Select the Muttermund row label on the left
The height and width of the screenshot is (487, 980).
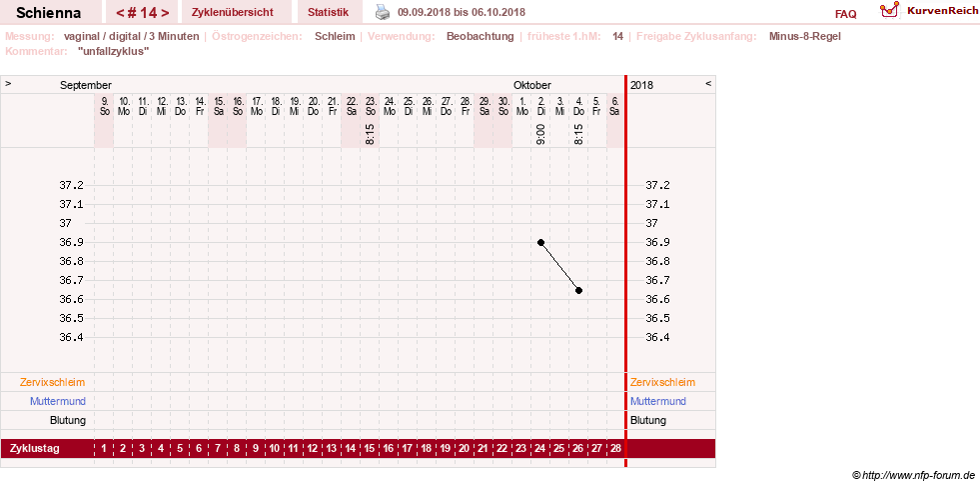(x=58, y=401)
